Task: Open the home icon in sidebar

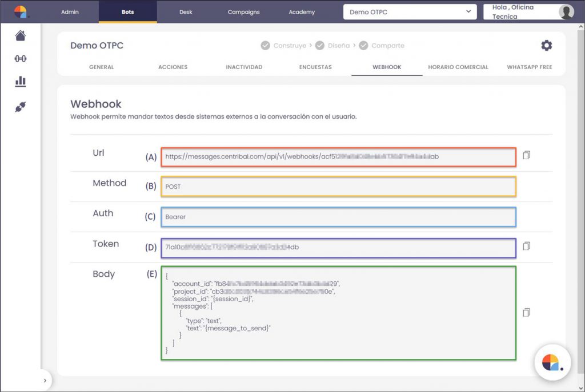Action: pos(21,36)
